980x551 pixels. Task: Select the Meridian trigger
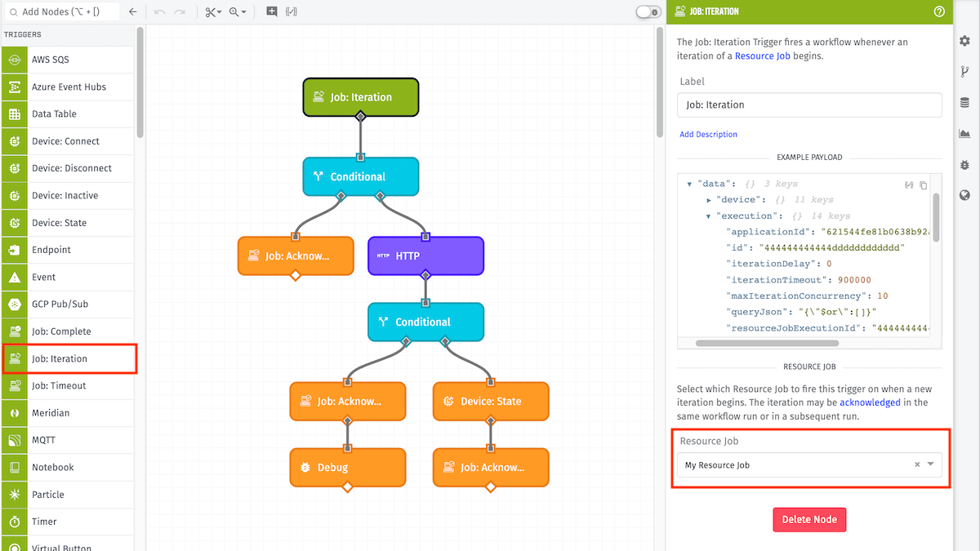tap(67, 413)
